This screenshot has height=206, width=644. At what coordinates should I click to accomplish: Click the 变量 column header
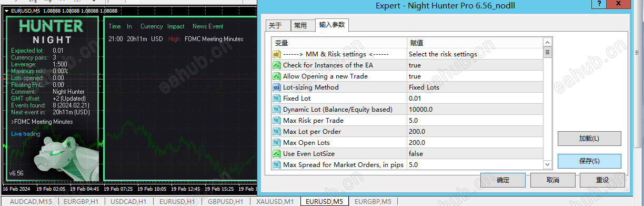click(339, 43)
